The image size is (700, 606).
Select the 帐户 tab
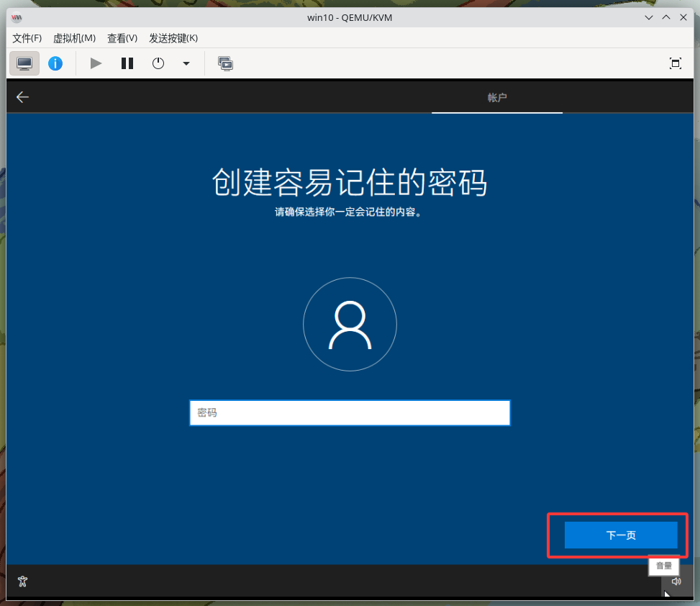click(x=497, y=97)
